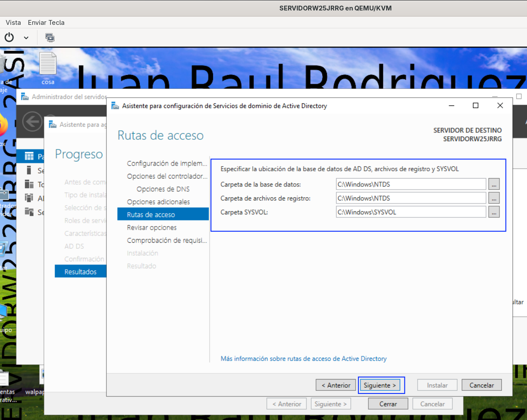Close the AD DS configuration wizard window

[x=500, y=105]
